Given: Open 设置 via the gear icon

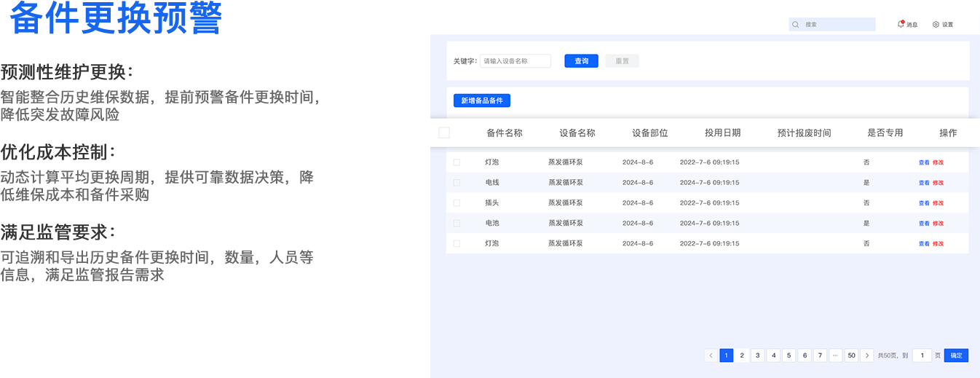Looking at the screenshot, I should click(x=936, y=25).
